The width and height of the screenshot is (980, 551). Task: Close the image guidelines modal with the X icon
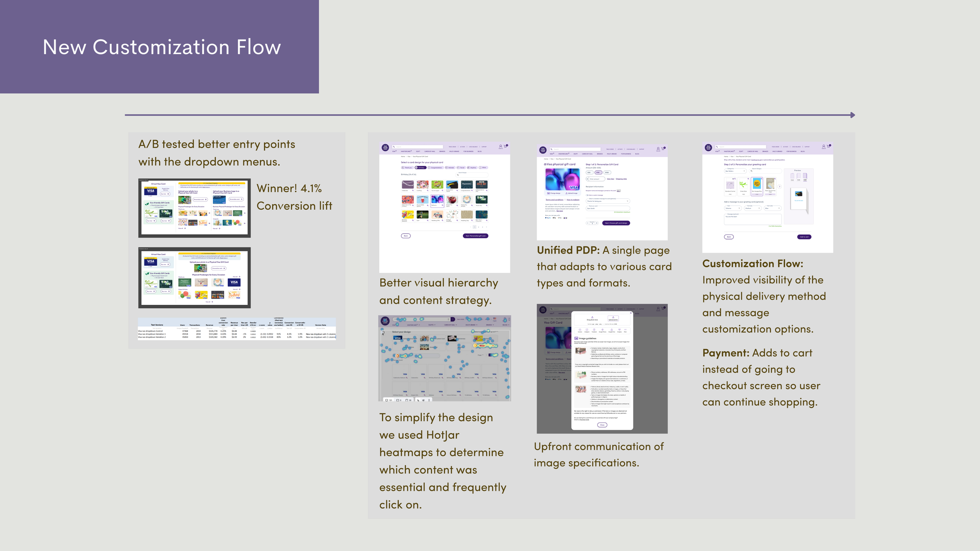[631, 313]
